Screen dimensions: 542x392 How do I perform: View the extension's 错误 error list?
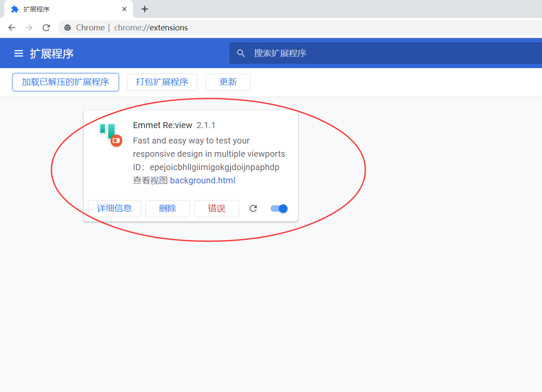217,208
